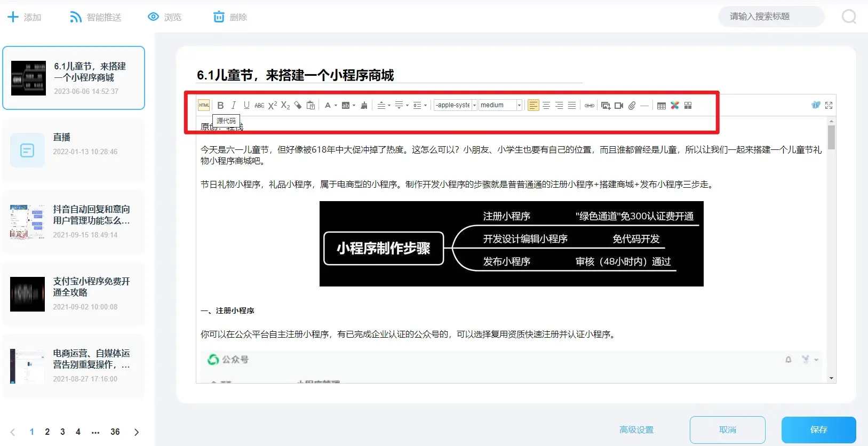The image size is (868, 446).
Task: Toggle bold formatting
Action: tap(220, 106)
